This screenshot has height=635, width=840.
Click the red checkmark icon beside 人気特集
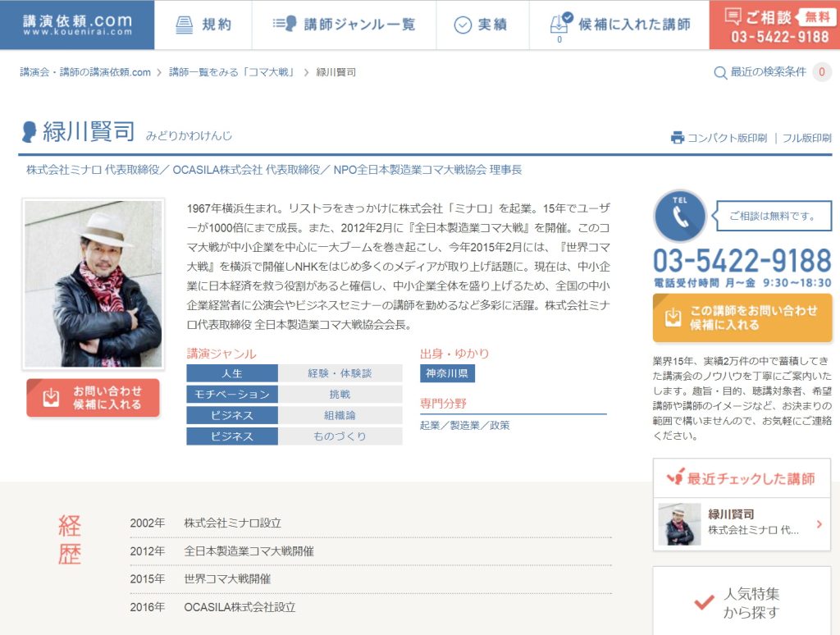tap(705, 602)
